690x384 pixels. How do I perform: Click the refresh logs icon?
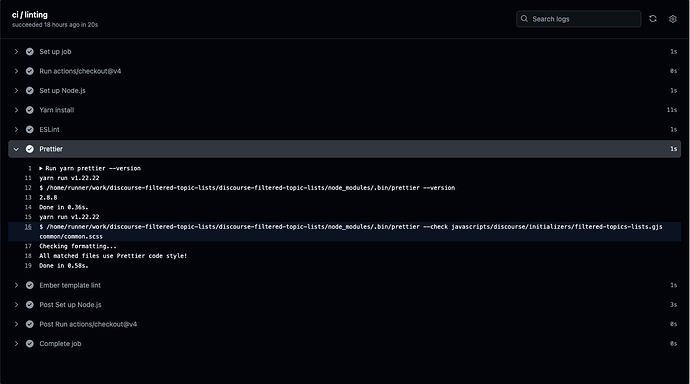653,18
